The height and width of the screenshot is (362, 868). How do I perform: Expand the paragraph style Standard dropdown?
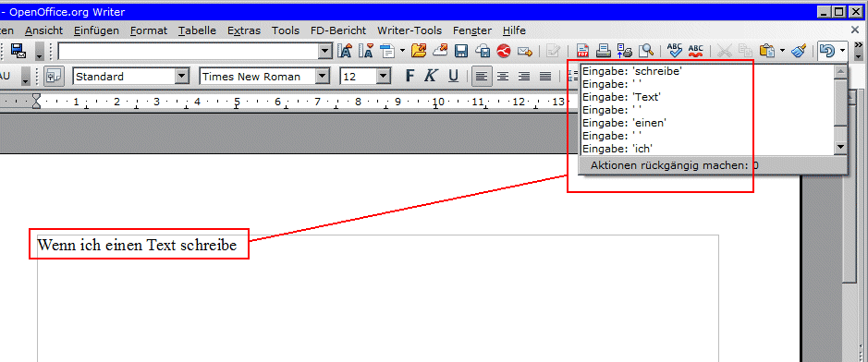(x=182, y=77)
